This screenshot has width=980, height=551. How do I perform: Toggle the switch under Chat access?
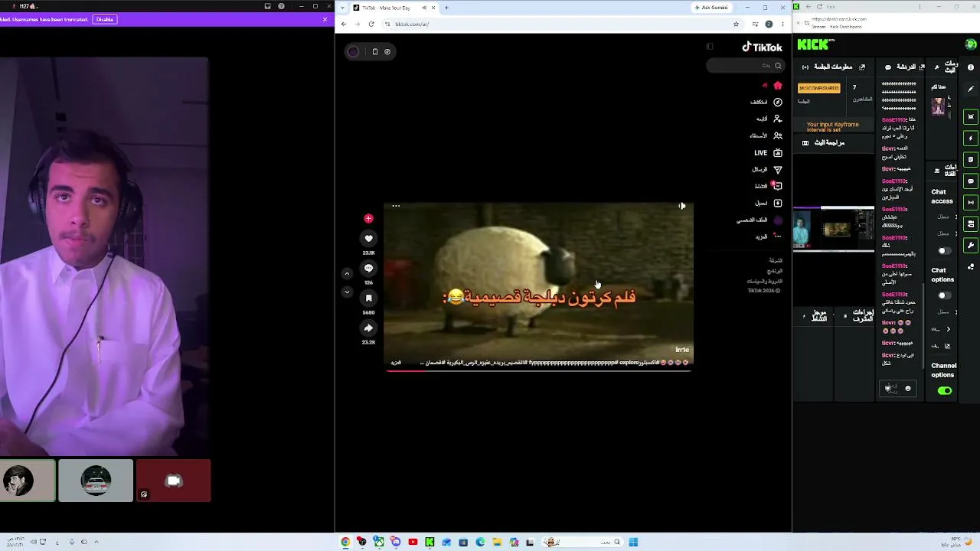tap(944, 251)
